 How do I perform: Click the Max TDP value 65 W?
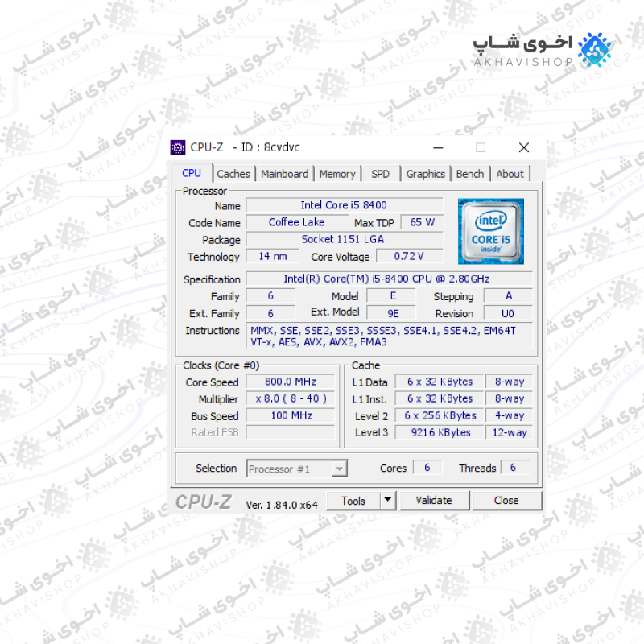pyautogui.click(x=422, y=222)
